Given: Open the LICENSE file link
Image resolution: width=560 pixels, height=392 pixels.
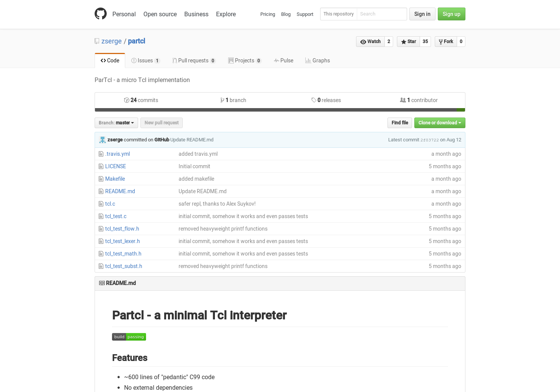Looking at the screenshot, I should point(115,166).
